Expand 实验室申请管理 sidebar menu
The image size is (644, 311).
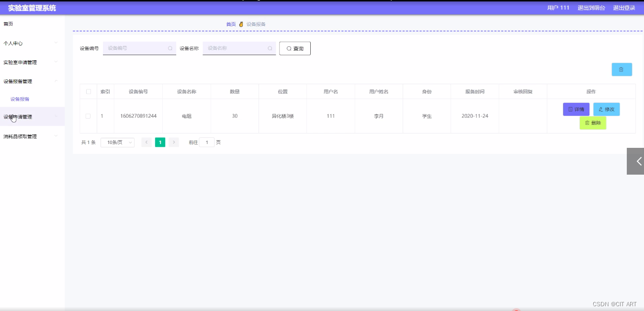tap(32, 62)
